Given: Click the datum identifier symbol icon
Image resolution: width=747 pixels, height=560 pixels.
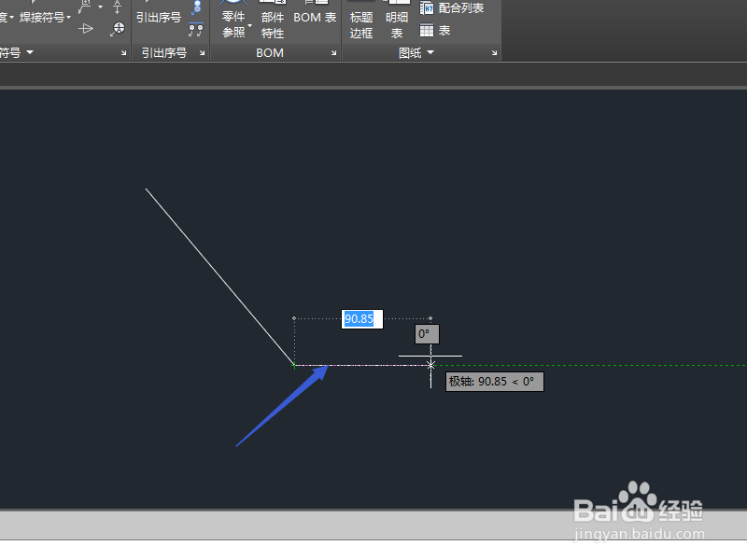Looking at the screenshot, I should pos(118,7).
